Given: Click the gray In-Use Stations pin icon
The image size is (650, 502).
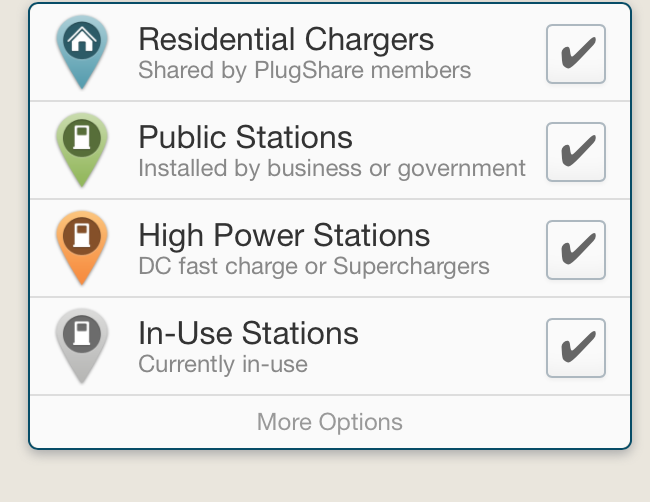Looking at the screenshot, I should (x=82, y=346).
